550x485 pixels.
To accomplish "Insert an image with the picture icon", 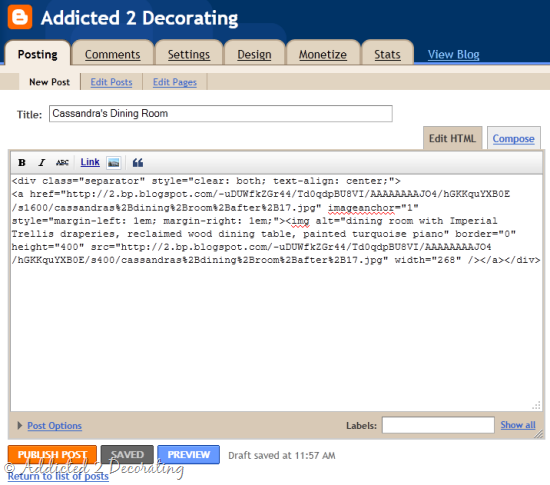I will point(114,162).
